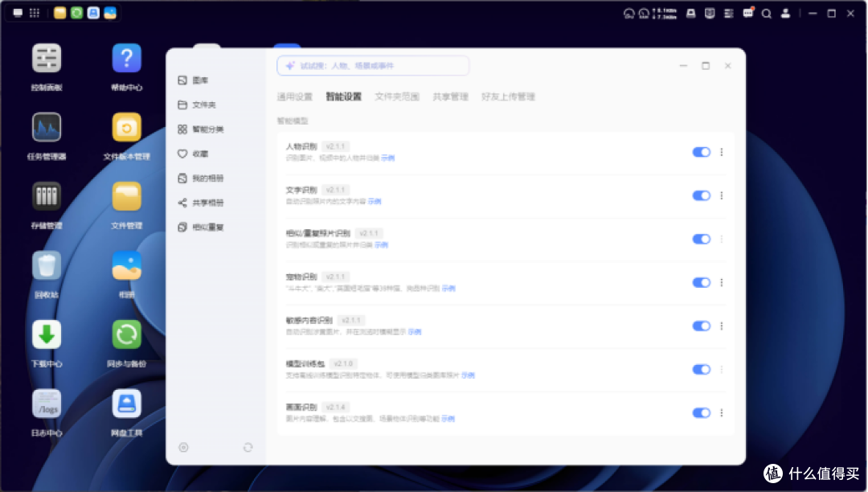Switch to blue disk tool taskbar app

click(x=93, y=13)
